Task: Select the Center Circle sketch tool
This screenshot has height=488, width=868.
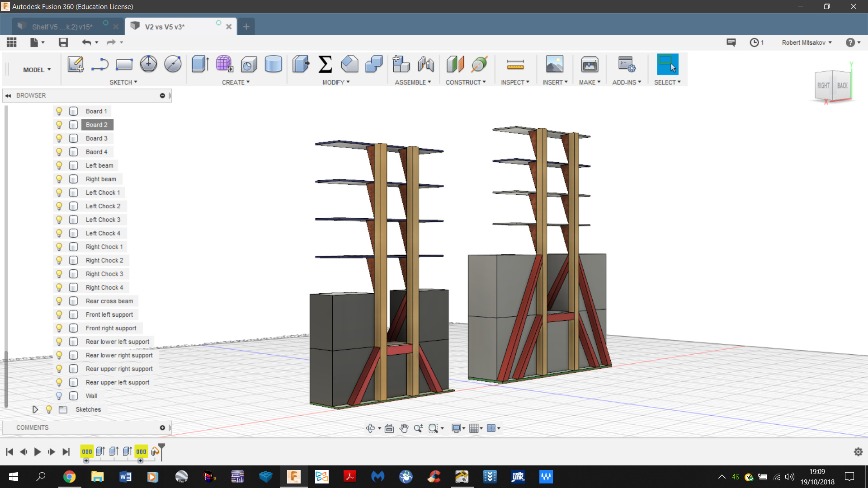Action: [148, 64]
